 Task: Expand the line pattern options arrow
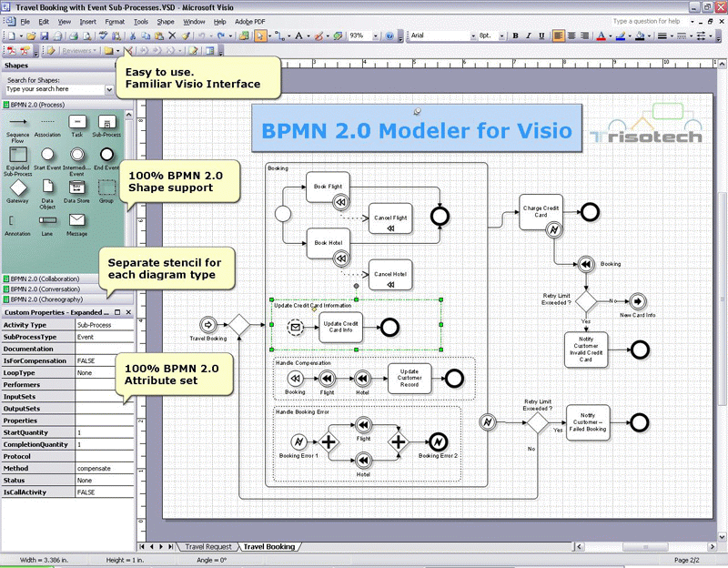692,35
